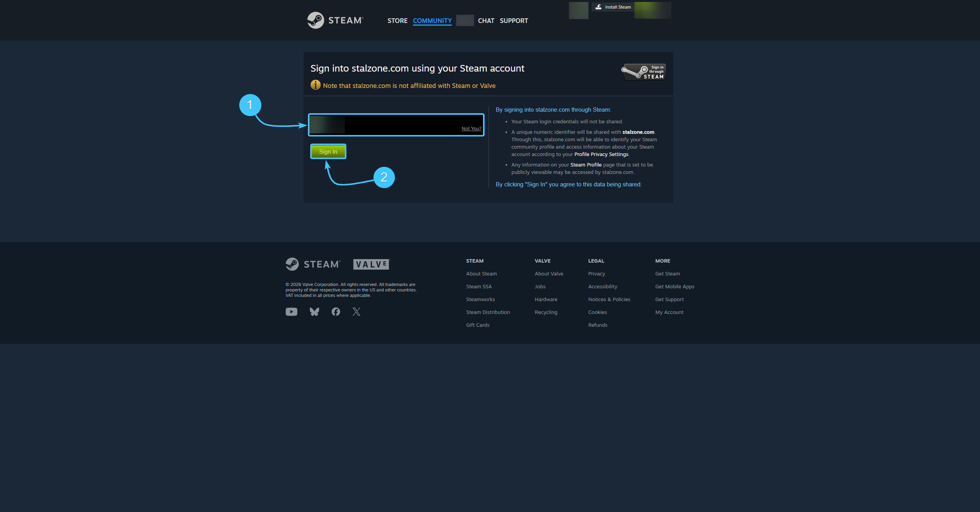Viewport: 980px width, 512px height.
Task: Open Steam's YouTube icon link
Action: click(292, 312)
